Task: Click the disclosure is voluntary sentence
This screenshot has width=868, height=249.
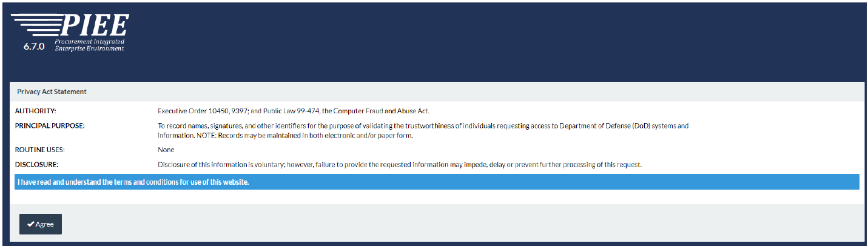Action: pos(400,165)
